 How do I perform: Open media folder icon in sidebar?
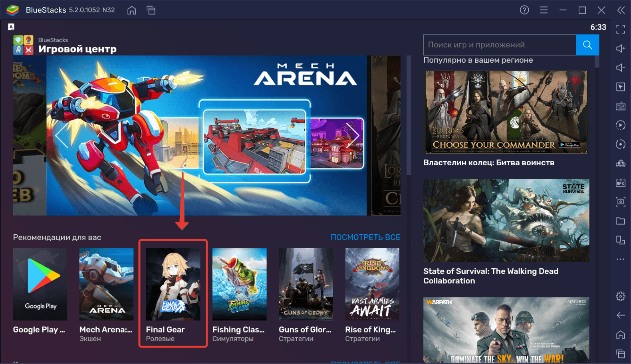[621, 221]
